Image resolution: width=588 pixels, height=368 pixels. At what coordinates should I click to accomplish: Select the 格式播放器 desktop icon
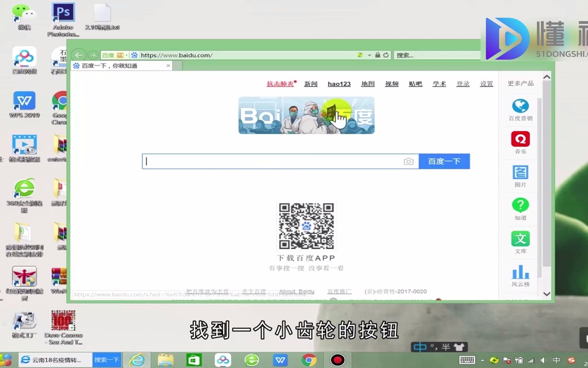(x=24, y=149)
